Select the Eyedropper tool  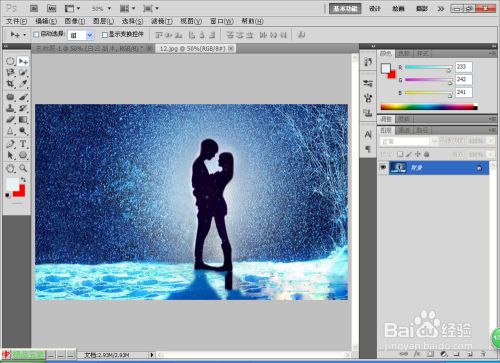click(23, 84)
